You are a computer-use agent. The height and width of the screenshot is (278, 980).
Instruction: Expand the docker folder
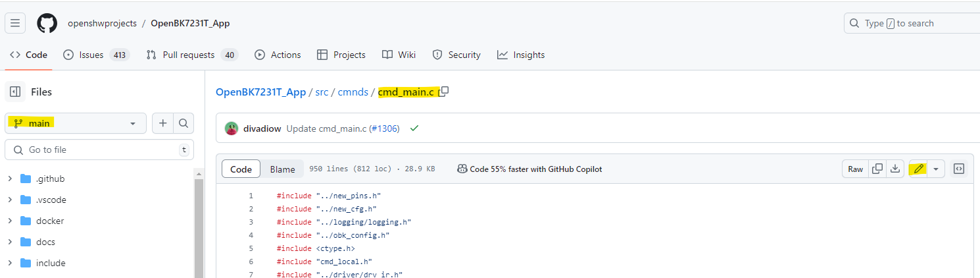pyautogui.click(x=10, y=221)
